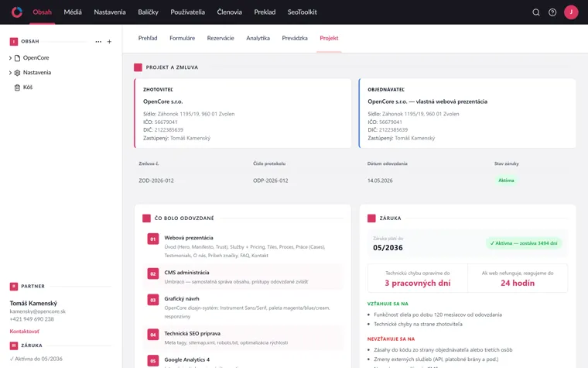The image size is (588, 368).
Task: Click the Kontaktovať link under partner
Action: point(25,332)
